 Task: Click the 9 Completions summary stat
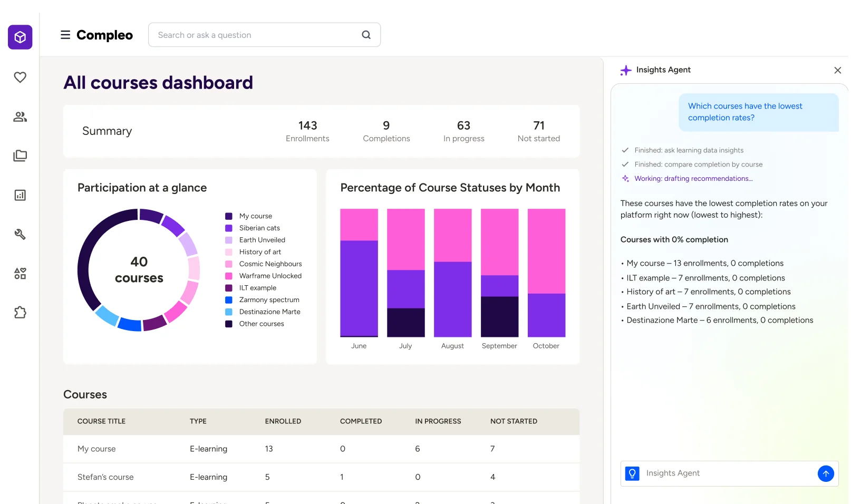386,131
